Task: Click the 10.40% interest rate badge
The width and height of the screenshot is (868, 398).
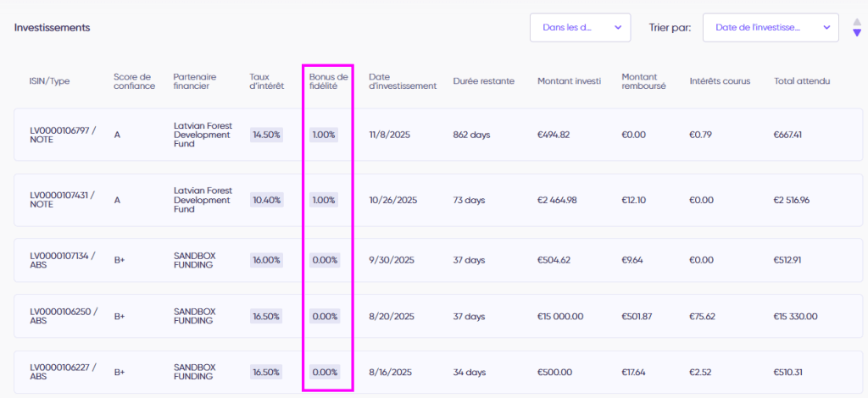Action: click(x=266, y=201)
